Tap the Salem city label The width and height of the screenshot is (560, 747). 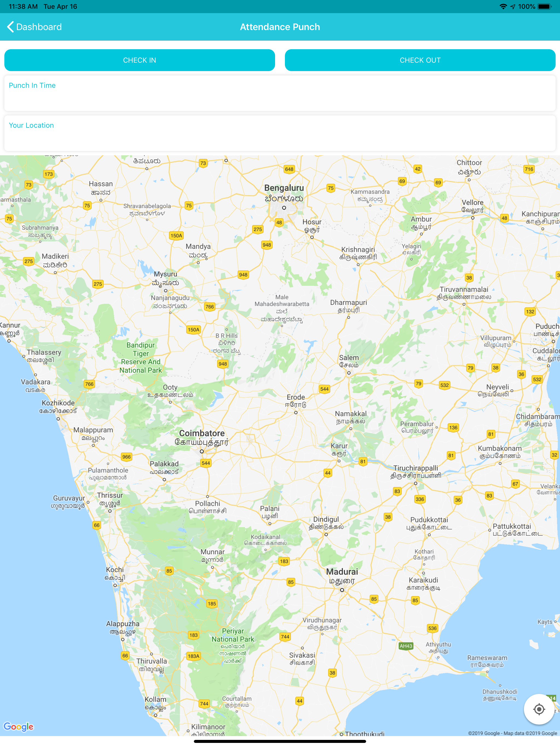coord(349,361)
